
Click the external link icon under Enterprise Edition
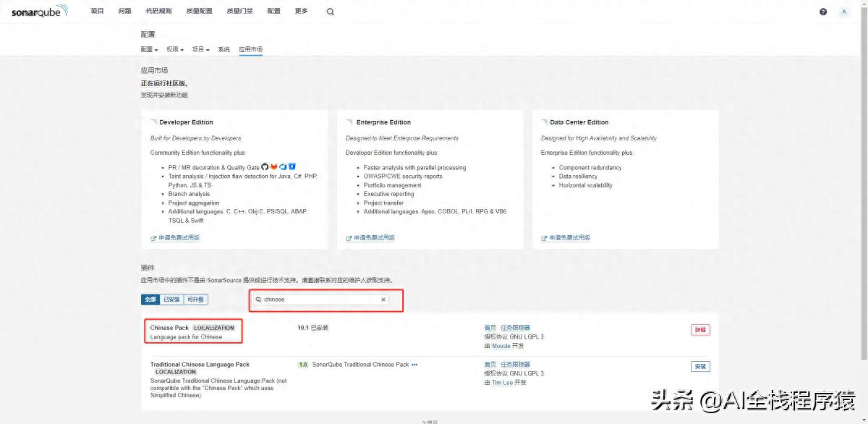(349, 238)
